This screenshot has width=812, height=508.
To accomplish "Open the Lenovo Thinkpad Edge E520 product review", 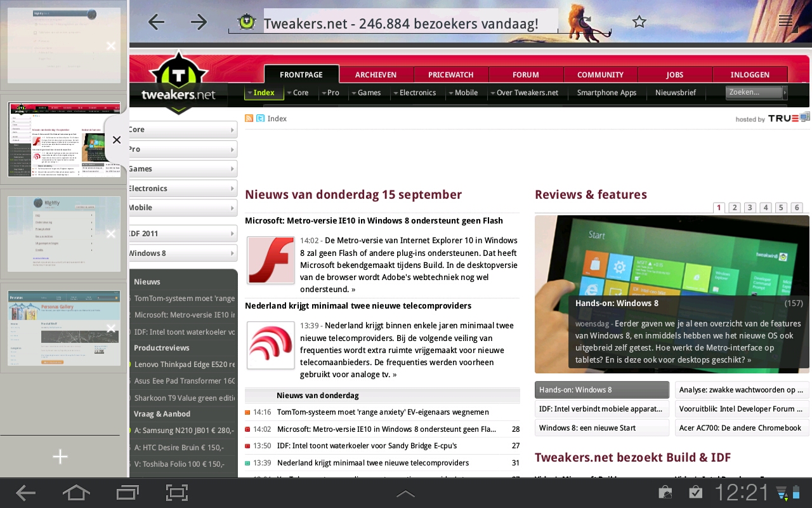I will [184, 364].
